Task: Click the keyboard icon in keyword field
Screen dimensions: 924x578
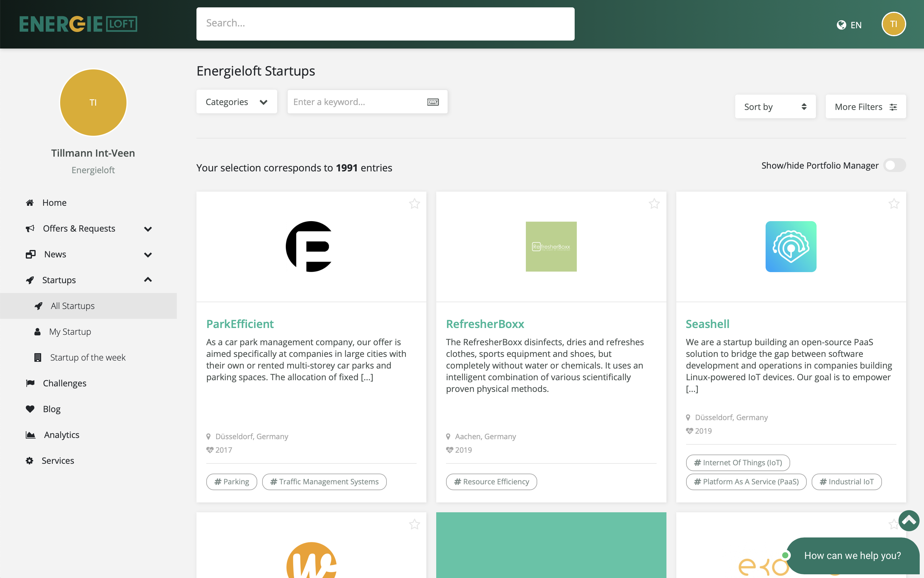Action: (433, 102)
